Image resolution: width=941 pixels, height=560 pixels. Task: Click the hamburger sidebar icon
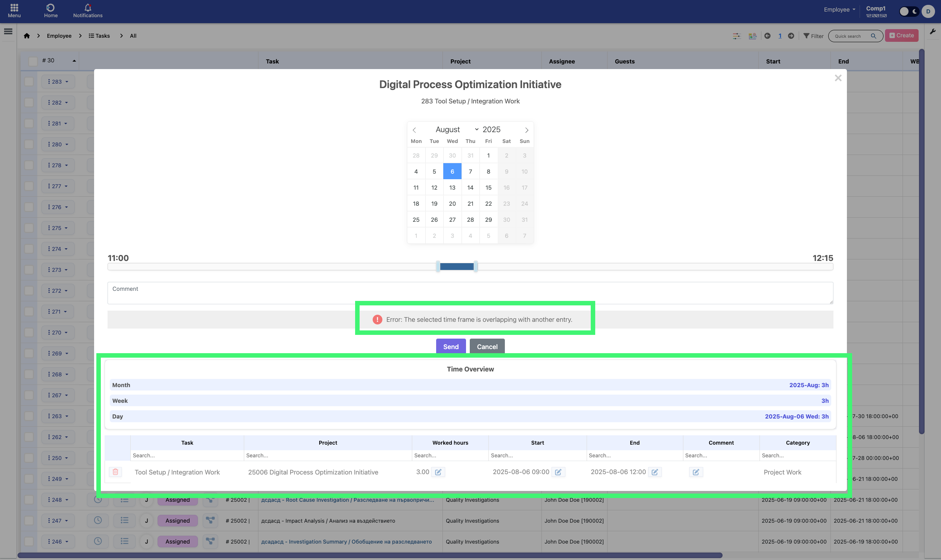[8, 31]
